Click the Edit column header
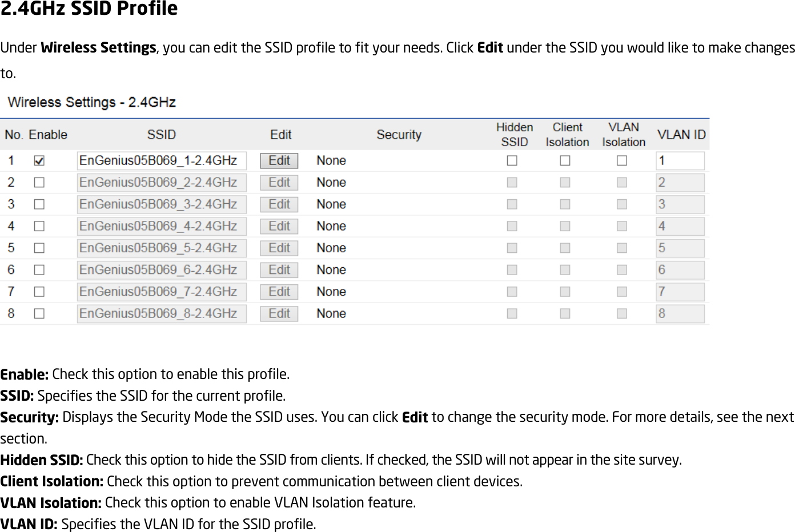This screenshot has width=795, height=532. pyautogui.click(x=280, y=135)
